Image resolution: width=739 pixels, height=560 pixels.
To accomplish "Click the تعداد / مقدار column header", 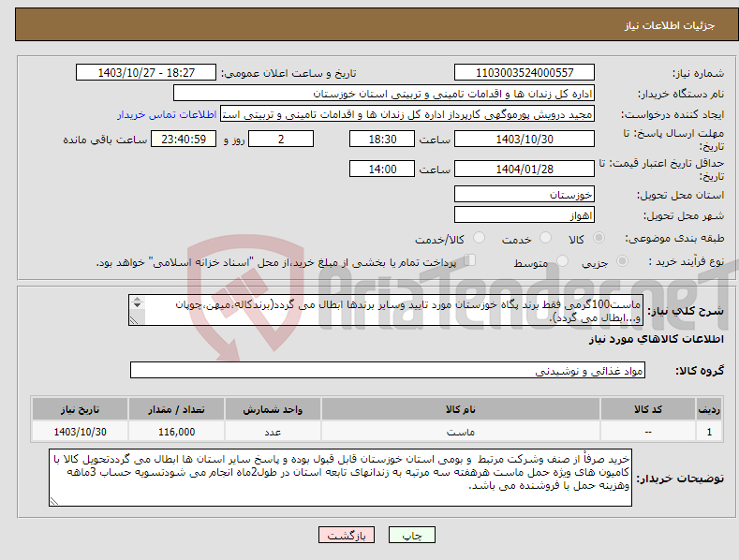I will (x=176, y=409).
